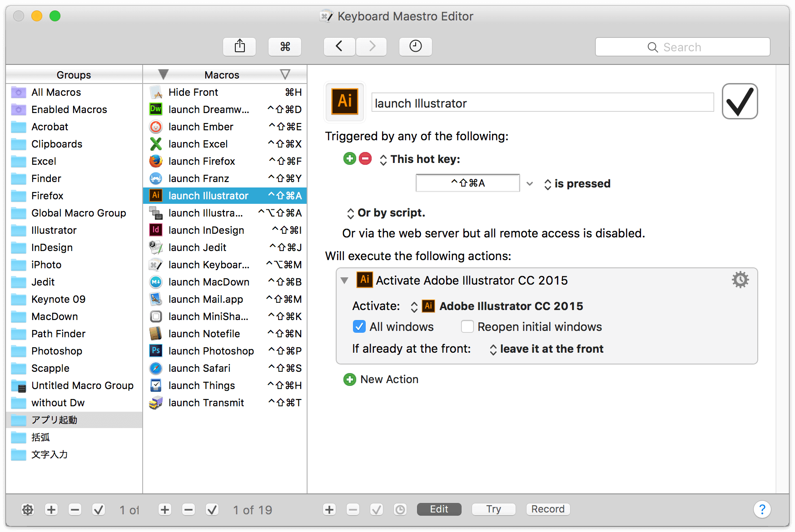Collapse the Activate Adobe Illustrator action
This screenshot has width=795, height=532.
click(345, 281)
